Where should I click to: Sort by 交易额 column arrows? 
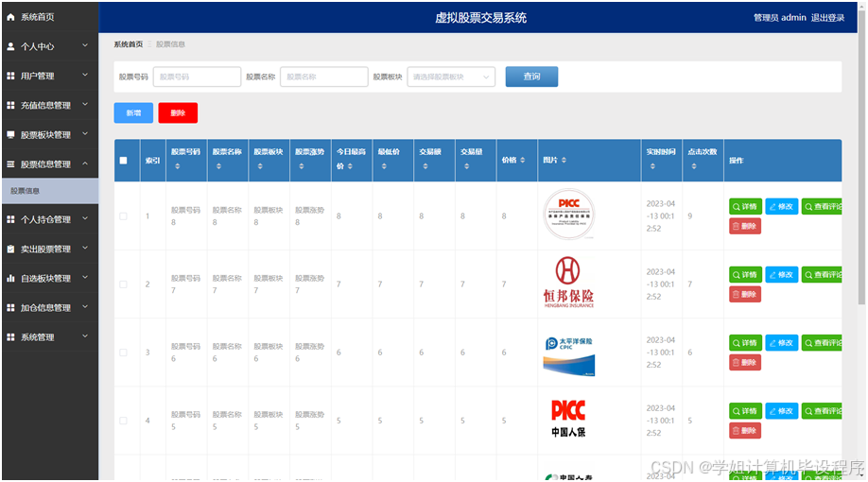(425, 166)
